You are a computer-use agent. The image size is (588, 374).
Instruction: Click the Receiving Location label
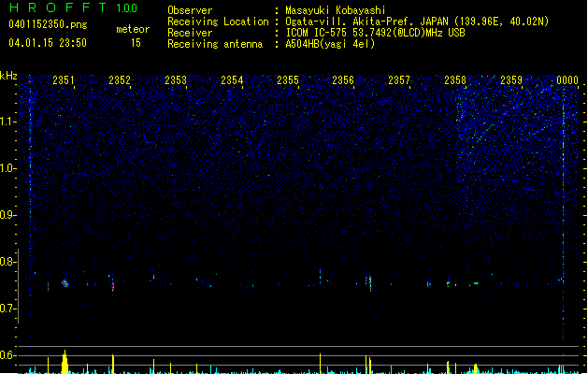(218, 22)
